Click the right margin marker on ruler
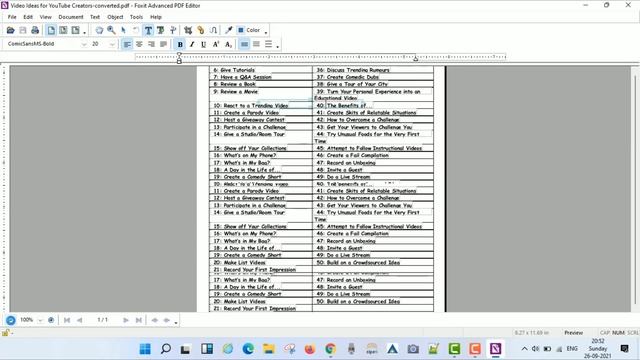 click(416, 59)
